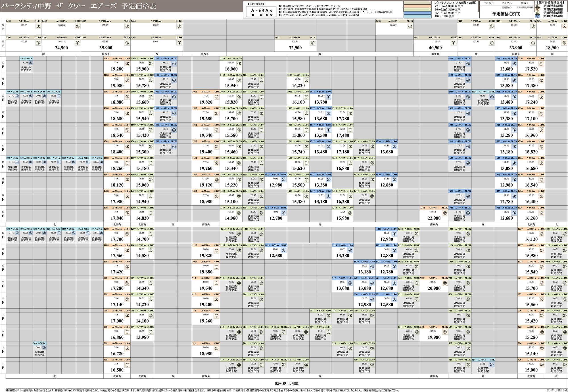The height and width of the screenshot is (392, 568).
Task: Click the beige Premium Floor legend swatch
Action: click(418, 3)
